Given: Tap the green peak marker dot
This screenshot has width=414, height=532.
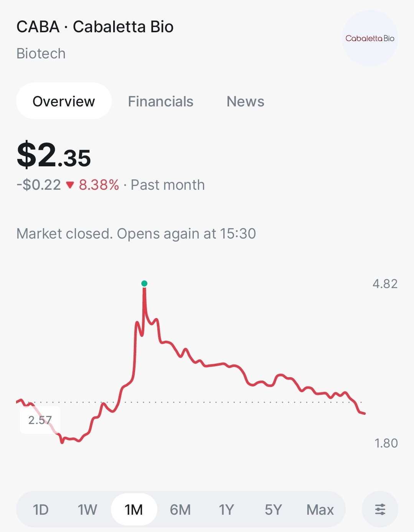Looking at the screenshot, I should click(144, 283).
